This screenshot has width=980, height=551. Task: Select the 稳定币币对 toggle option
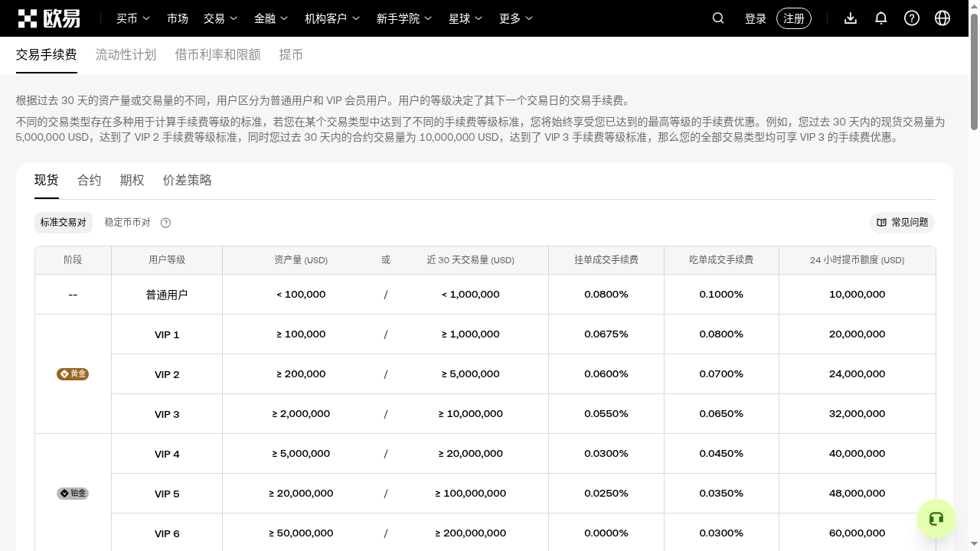(x=127, y=223)
